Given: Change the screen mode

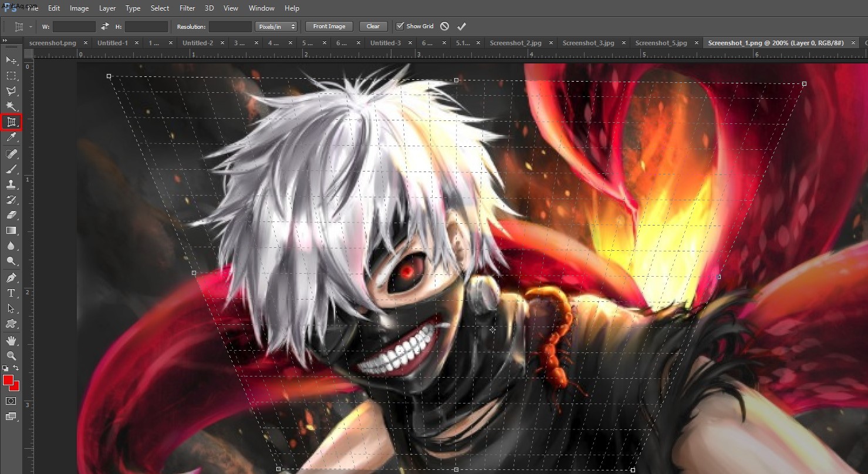Looking at the screenshot, I should click(11, 416).
